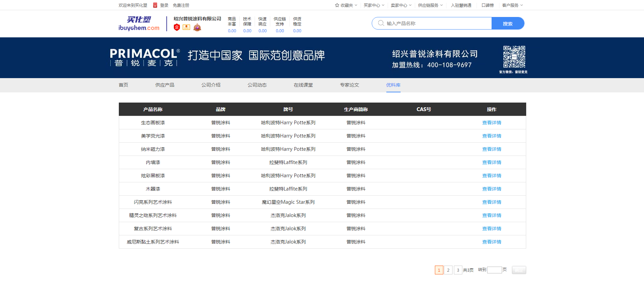Open the 首页 tab
The width and height of the screenshot is (644, 306).
coord(123,85)
